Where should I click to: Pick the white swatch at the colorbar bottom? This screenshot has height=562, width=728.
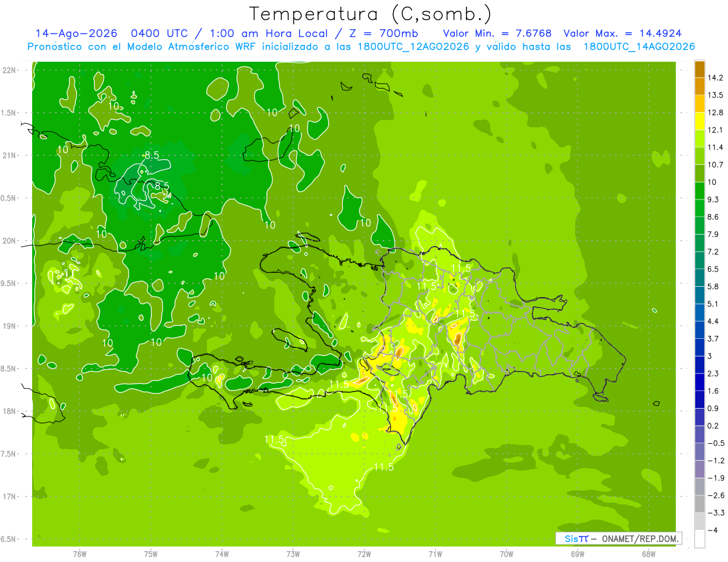699,538
